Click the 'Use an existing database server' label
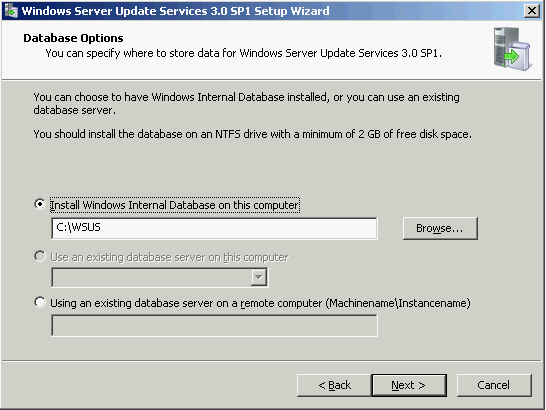This screenshot has width=546, height=410. pyautogui.click(x=169, y=257)
